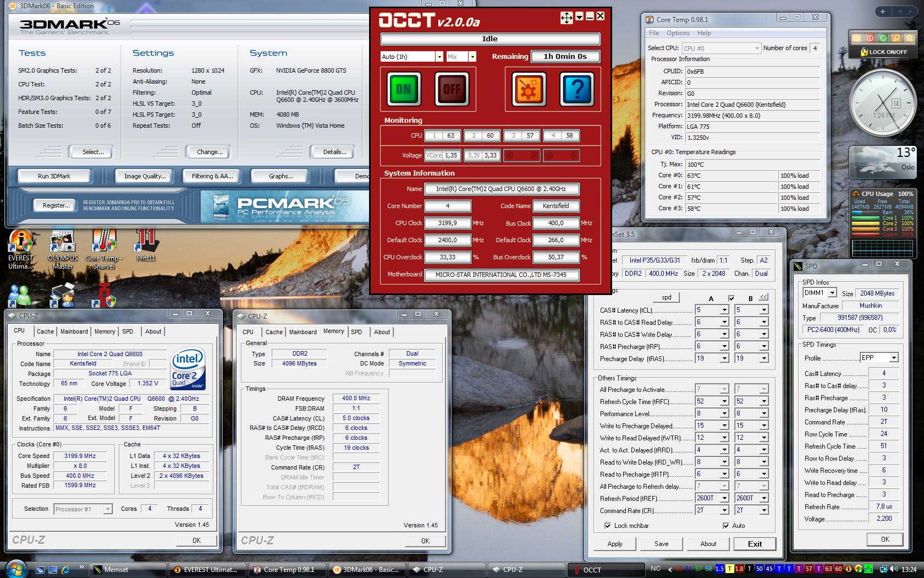Viewport: 924px width, 578px height.
Task: Click the plus icon on the sidebar gadget bar
Action: point(883,12)
